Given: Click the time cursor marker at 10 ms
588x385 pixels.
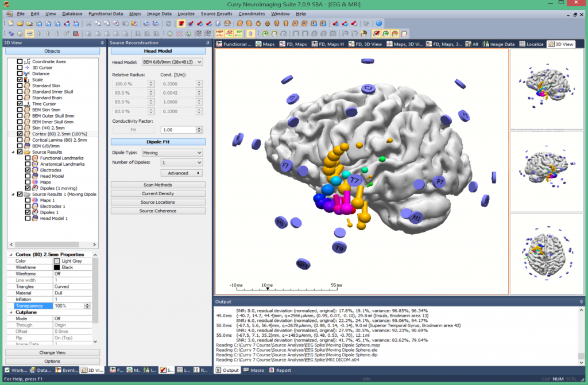Looking at the screenshot, I should pos(268,289).
